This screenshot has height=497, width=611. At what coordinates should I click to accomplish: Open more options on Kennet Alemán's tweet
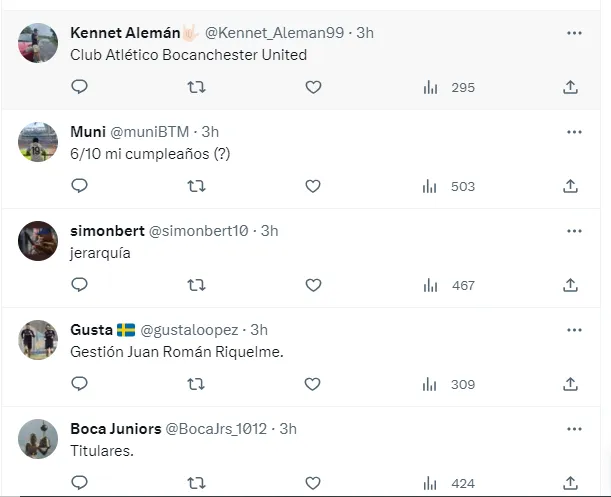point(574,33)
